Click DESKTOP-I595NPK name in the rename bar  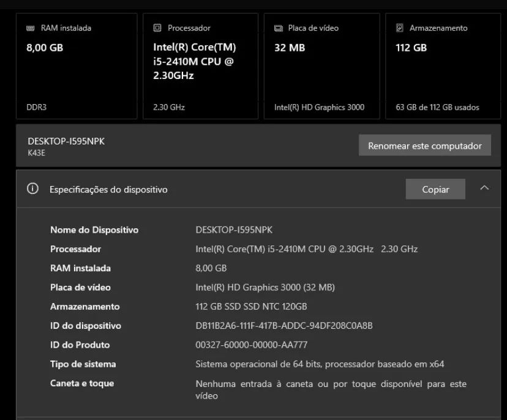(x=66, y=141)
